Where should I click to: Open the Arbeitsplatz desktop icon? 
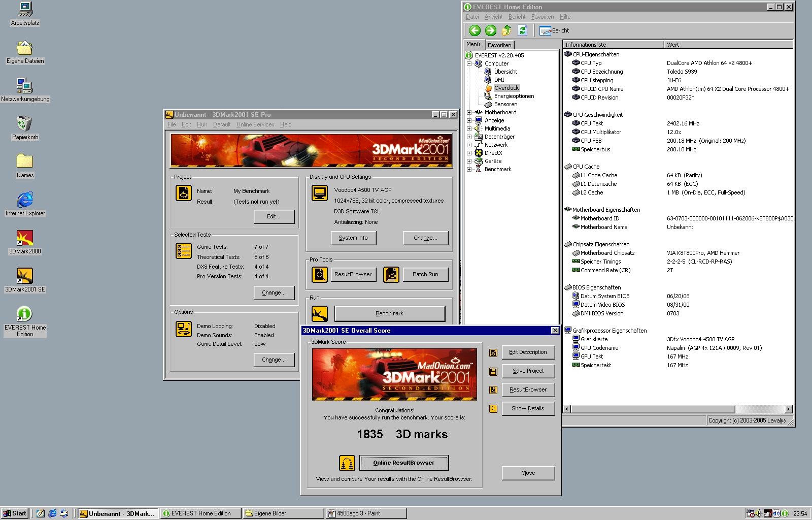pyautogui.click(x=25, y=14)
